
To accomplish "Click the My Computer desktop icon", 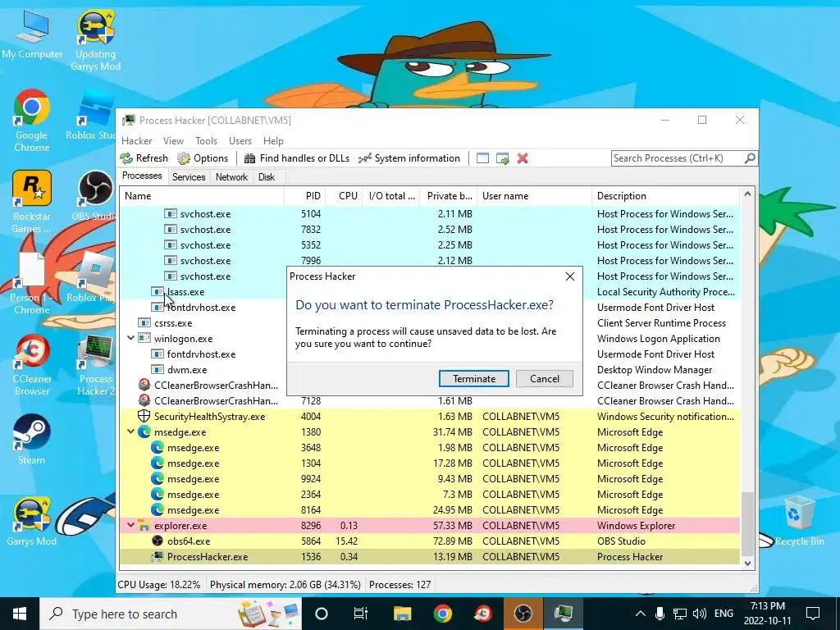I will pos(32,34).
